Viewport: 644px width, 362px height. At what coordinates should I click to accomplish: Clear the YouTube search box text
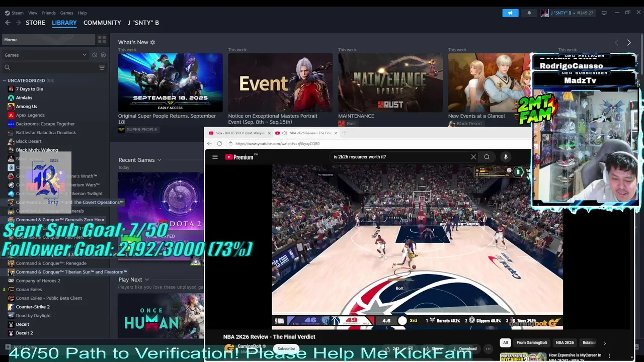pos(473,157)
